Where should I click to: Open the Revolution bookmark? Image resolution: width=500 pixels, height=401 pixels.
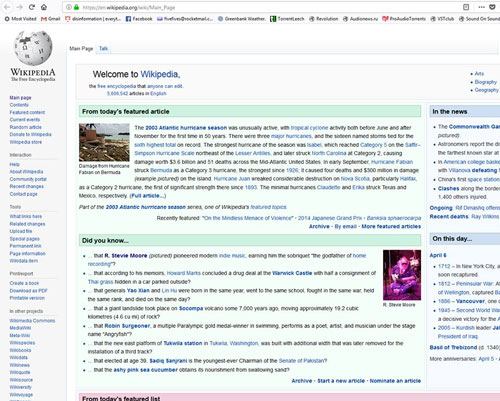click(x=323, y=19)
